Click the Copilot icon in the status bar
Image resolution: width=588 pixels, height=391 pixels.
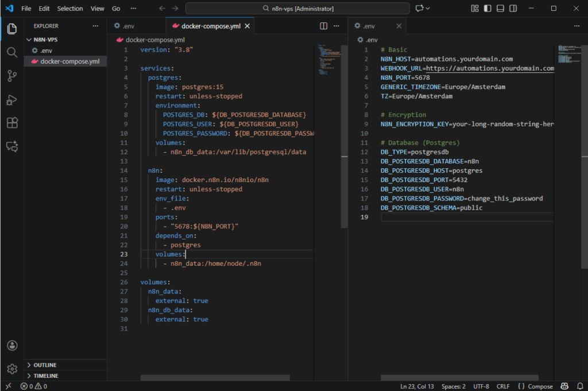564,386
